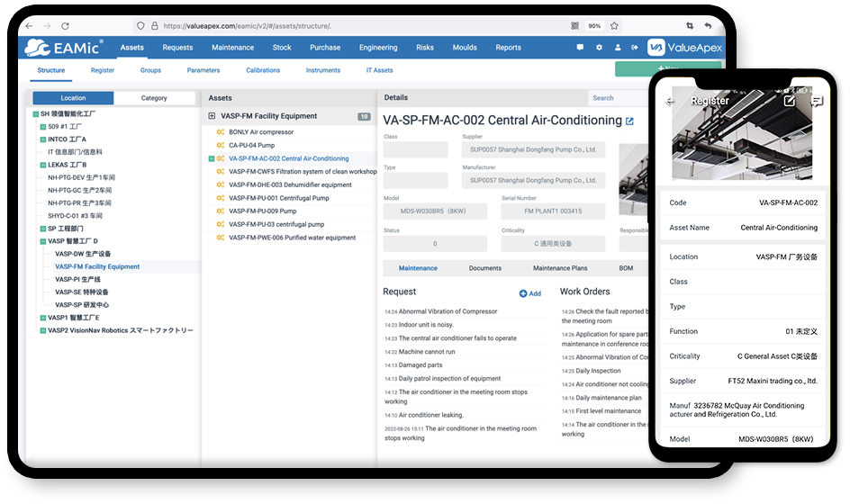Select VASP-FM-PWE-006 Purified water equipment asset

[293, 238]
